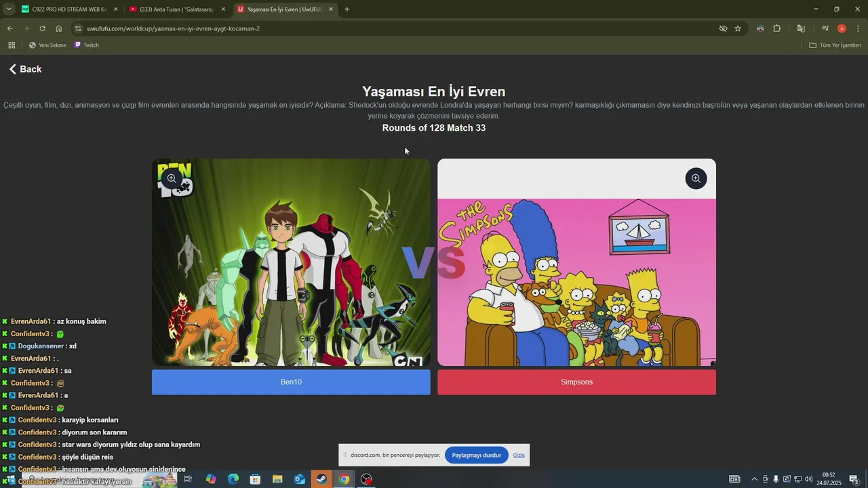
Task: Show hidden system tray icons
Action: coord(754,479)
